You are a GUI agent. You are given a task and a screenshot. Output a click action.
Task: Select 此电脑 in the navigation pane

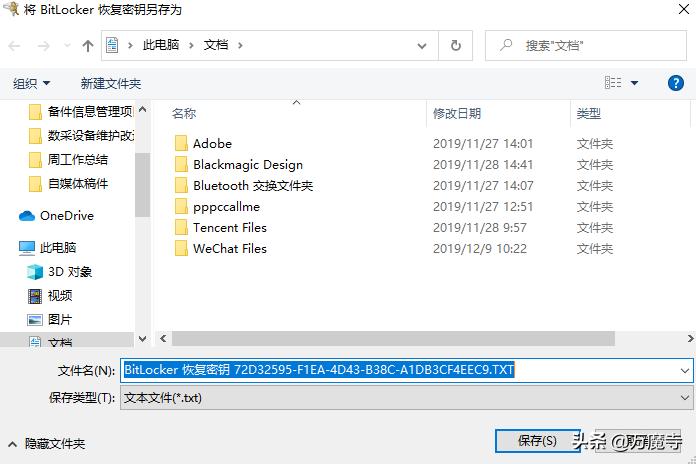point(47,248)
